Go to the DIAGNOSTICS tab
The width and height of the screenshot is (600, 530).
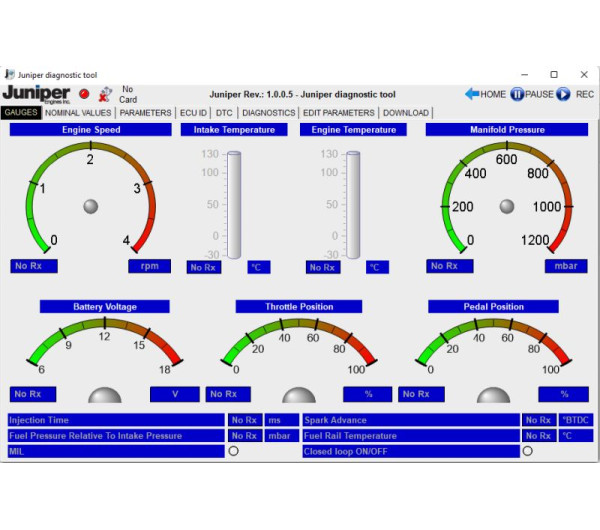[x=268, y=113]
